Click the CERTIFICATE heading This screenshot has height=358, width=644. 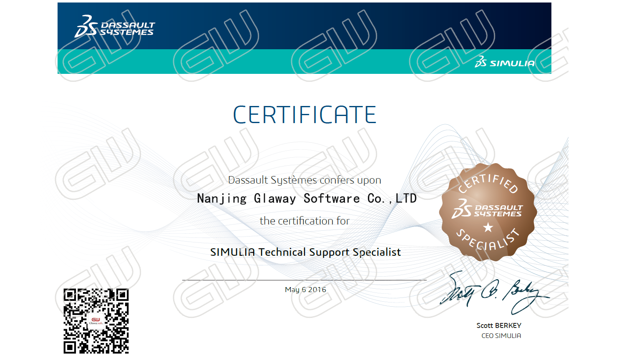[304, 115]
